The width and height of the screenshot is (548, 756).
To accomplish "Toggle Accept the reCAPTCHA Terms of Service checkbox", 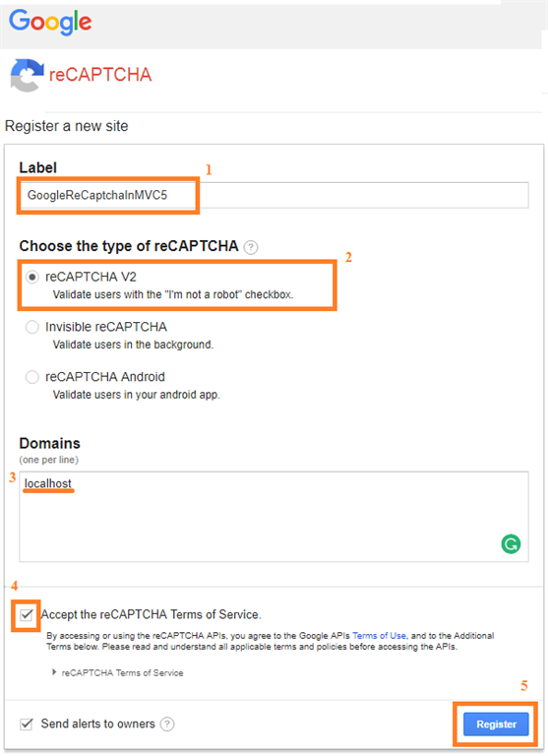I will point(27,614).
